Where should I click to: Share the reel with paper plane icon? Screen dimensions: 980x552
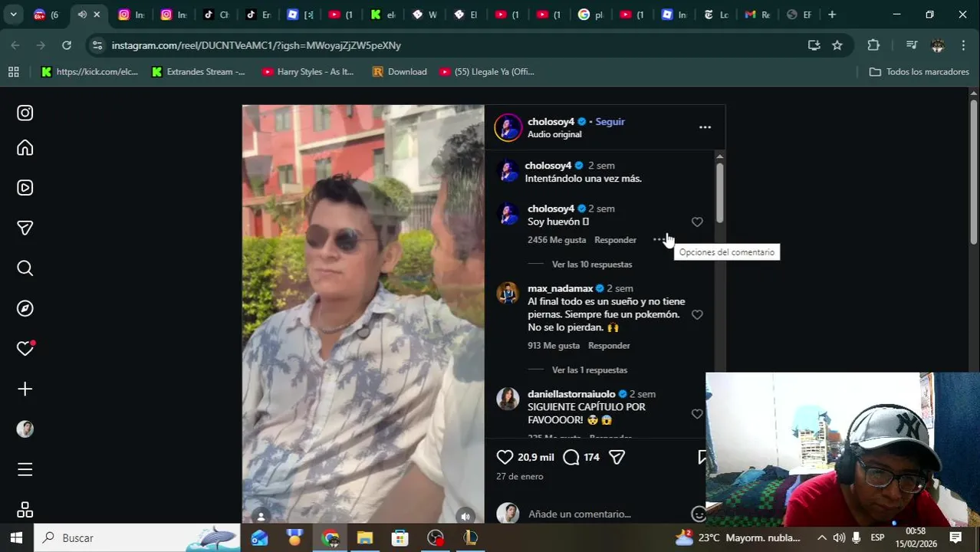click(617, 457)
